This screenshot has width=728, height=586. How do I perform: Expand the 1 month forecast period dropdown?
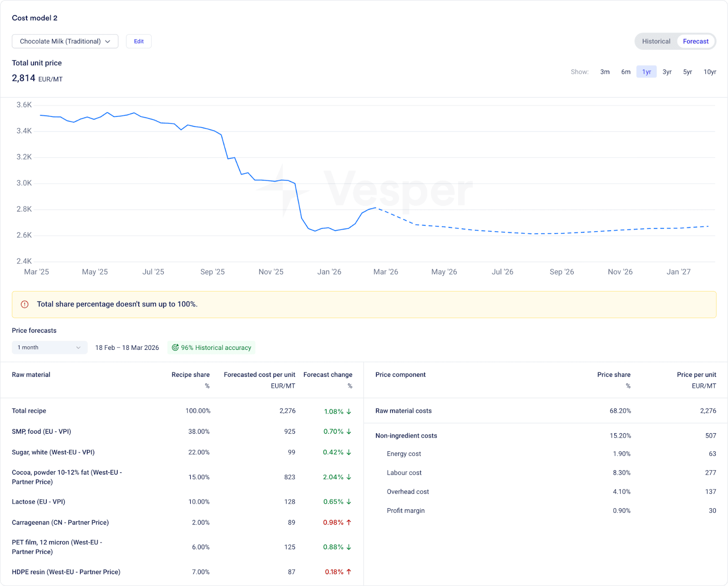pos(49,348)
